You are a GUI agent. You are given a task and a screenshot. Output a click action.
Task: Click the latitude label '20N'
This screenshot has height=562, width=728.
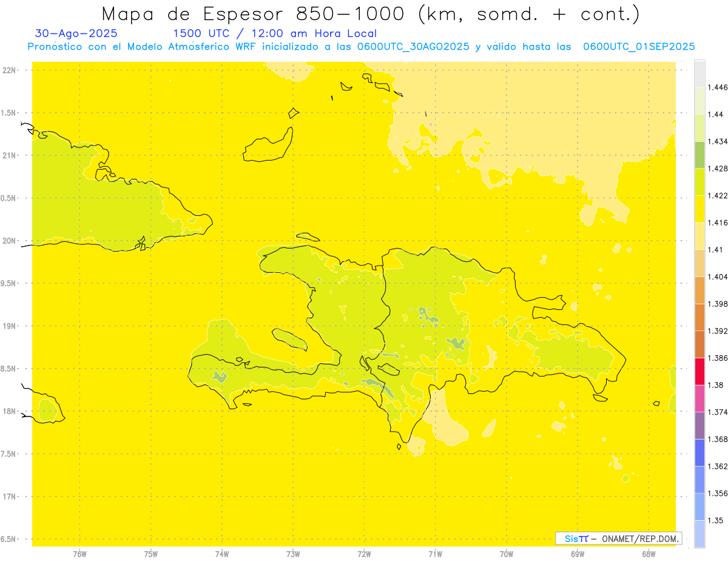pyautogui.click(x=8, y=241)
